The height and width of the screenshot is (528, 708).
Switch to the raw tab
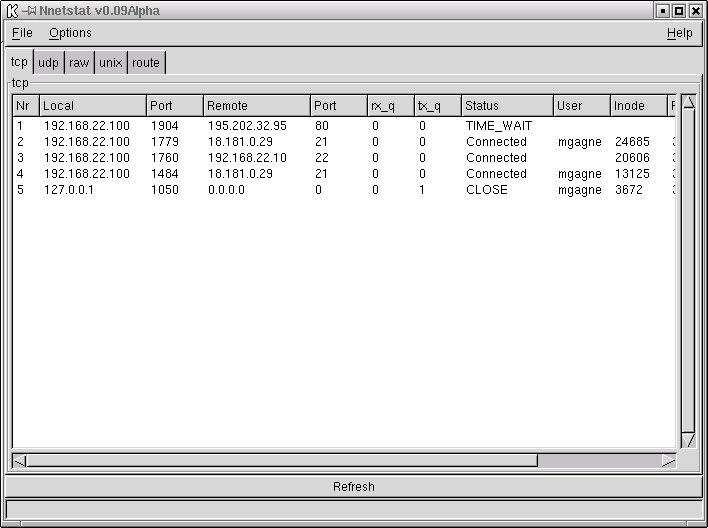(x=79, y=63)
